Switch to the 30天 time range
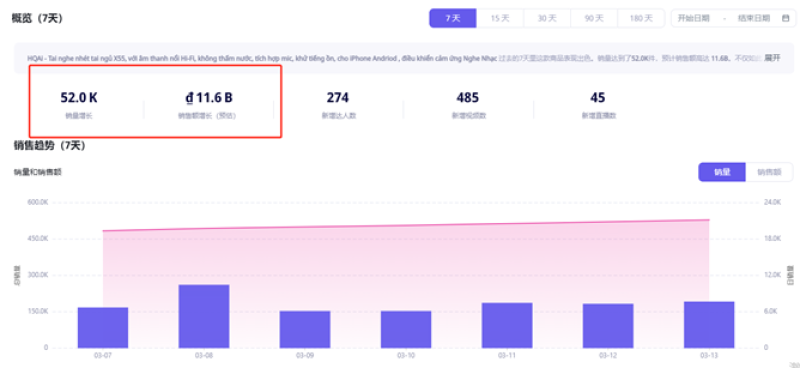This screenshot has height=368, width=800. 547,18
